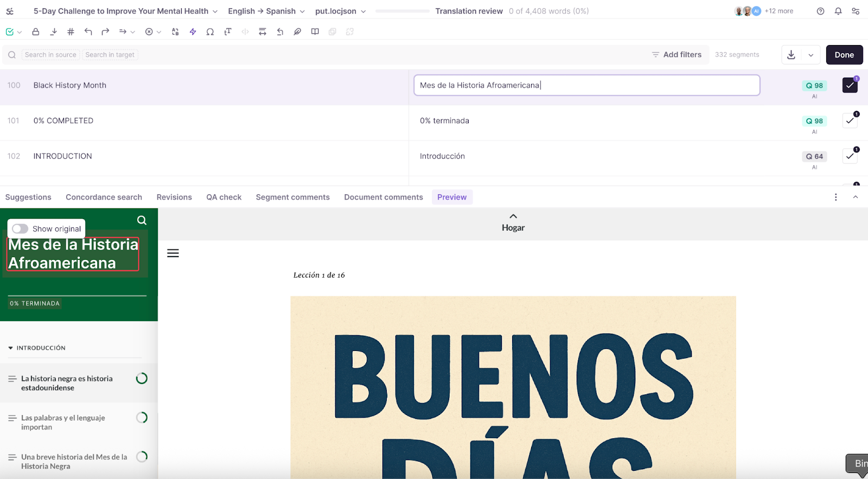Click the Done button

[844, 55]
